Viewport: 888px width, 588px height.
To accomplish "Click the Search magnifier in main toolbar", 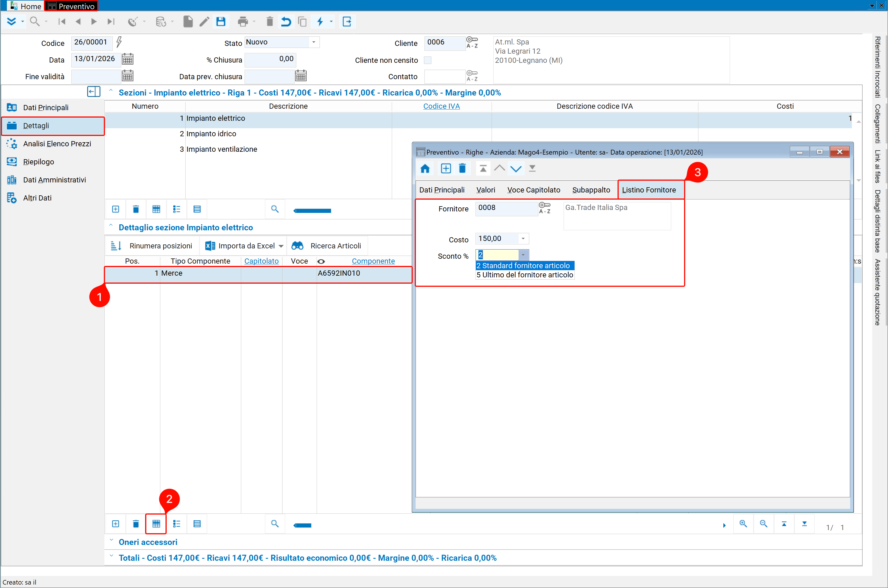I will (34, 22).
